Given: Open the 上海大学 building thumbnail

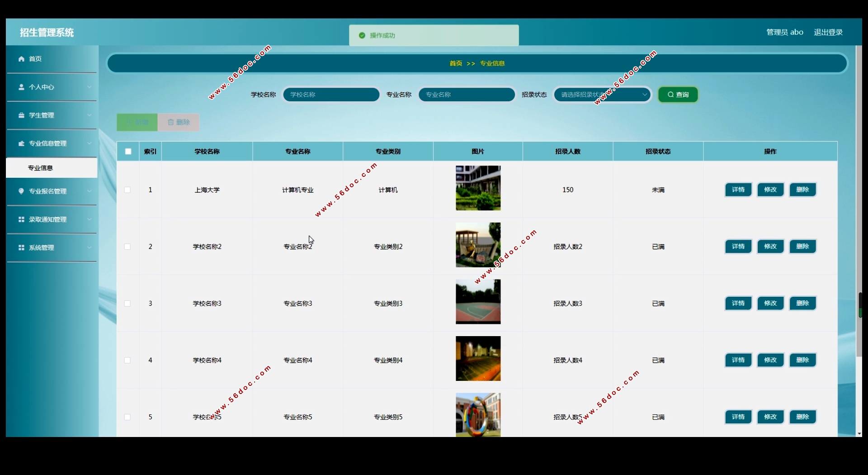Looking at the screenshot, I should click(x=478, y=188).
